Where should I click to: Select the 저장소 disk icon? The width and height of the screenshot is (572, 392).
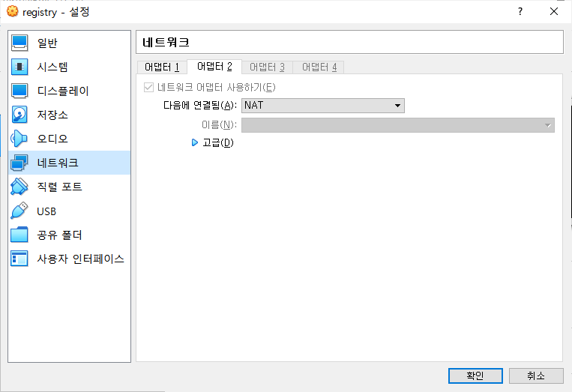click(x=19, y=115)
